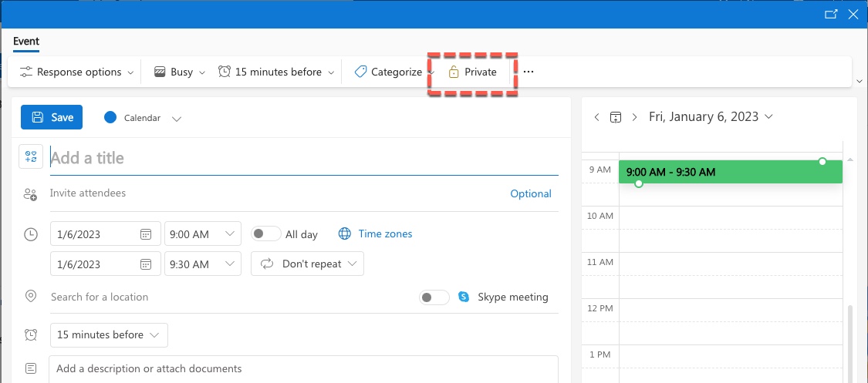Viewport: 868px width, 383px height.
Task: Select the 9:00 AM - 9:30 AM event block
Action: click(731, 172)
